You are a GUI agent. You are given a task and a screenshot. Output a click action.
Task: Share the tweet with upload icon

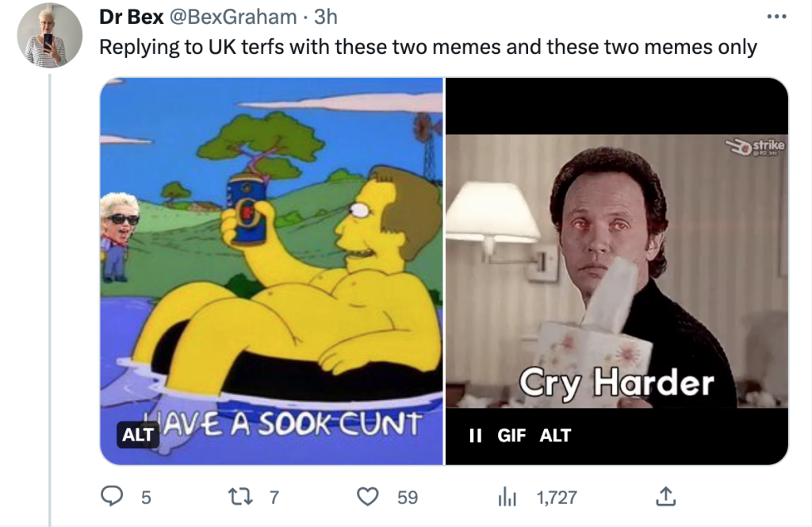pos(665,497)
